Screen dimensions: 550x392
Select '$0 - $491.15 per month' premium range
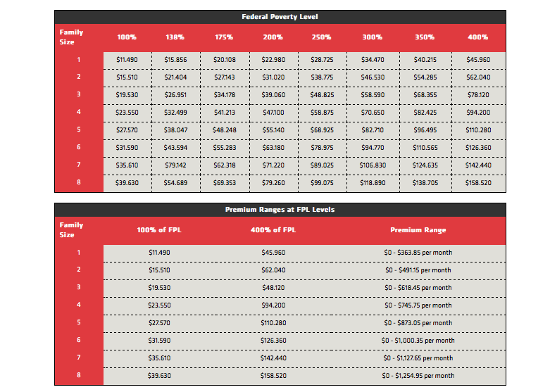(x=418, y=270)
